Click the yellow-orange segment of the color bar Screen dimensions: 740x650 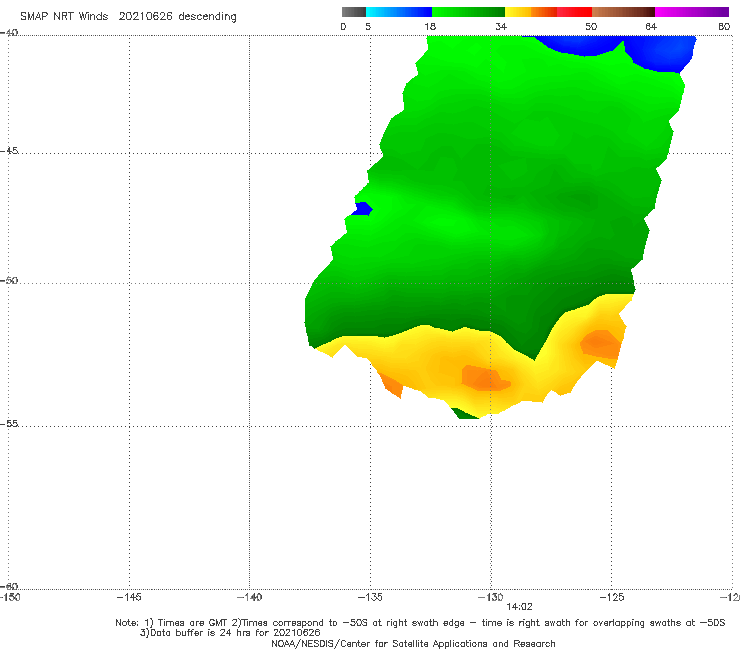click(531, 12)
